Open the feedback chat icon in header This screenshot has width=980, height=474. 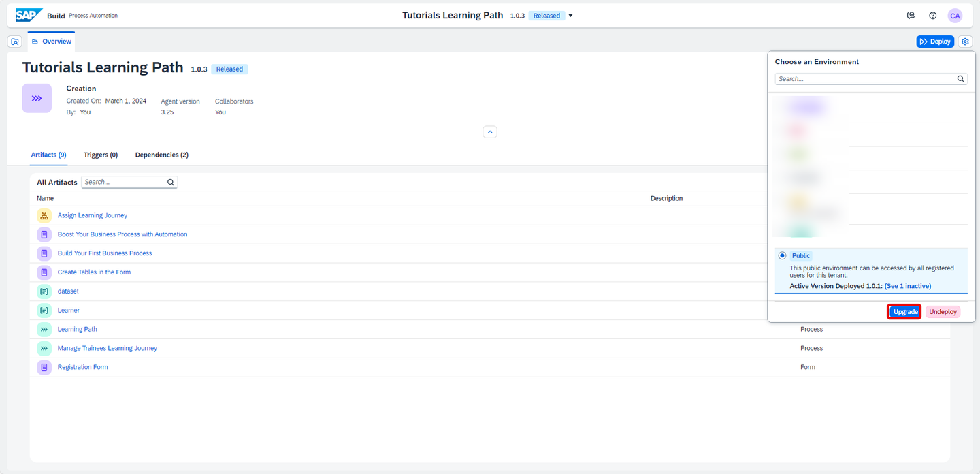tap(911, 16)
